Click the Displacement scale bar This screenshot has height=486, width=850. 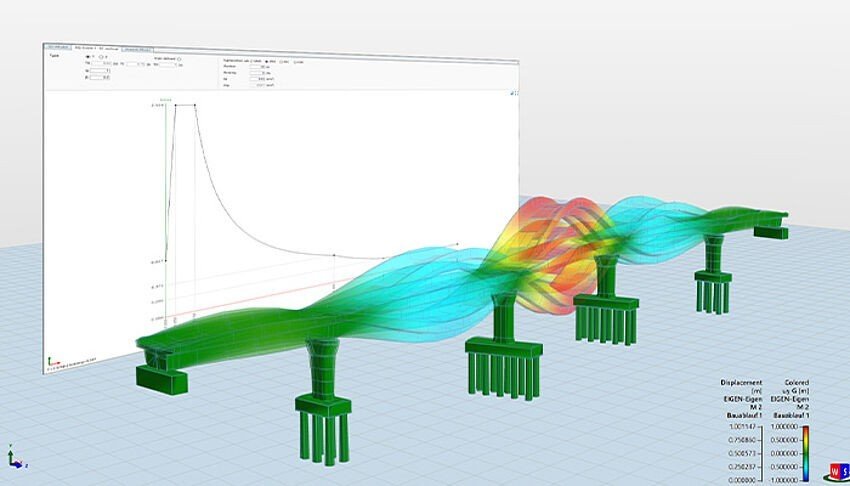tap(763, 453)
